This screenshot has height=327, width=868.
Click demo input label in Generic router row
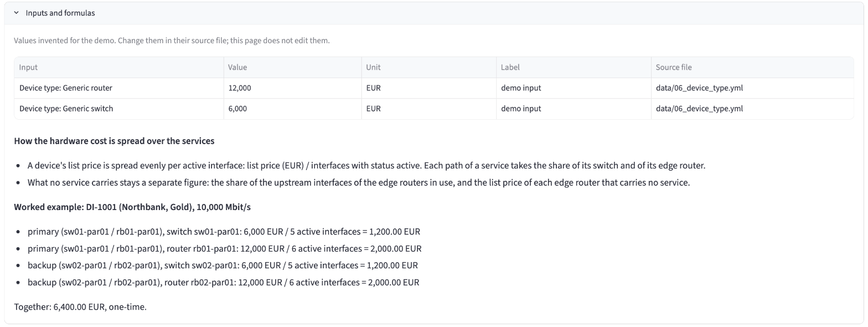[573, 88]
